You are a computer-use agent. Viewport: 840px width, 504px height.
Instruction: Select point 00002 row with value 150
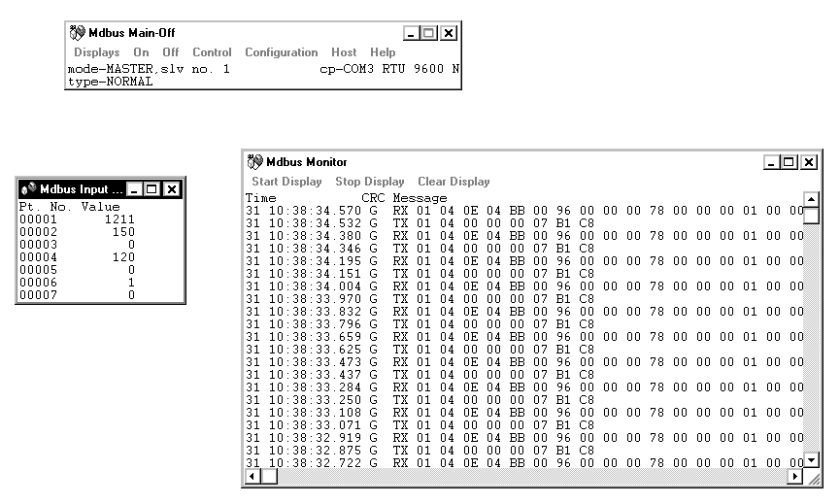[x=77, y=232]
